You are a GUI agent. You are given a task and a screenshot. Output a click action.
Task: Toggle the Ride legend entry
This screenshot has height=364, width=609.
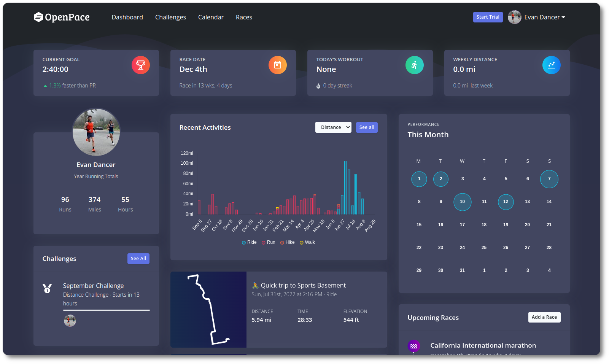coord(249,242)
